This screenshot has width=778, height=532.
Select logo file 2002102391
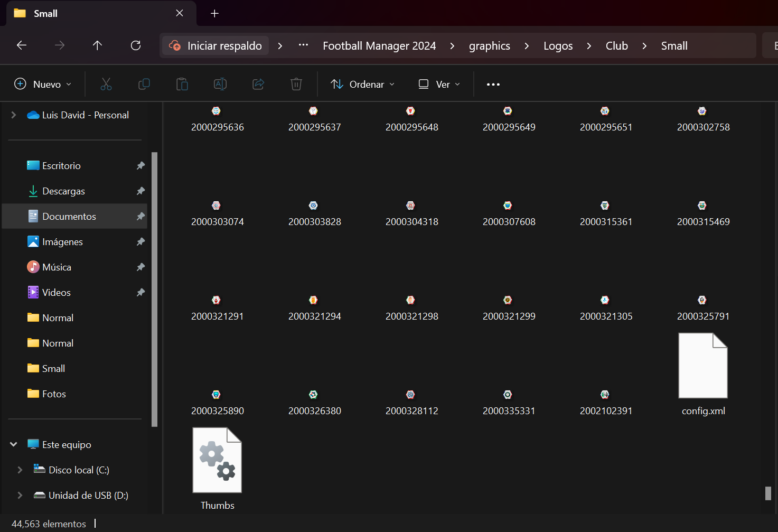606,404
